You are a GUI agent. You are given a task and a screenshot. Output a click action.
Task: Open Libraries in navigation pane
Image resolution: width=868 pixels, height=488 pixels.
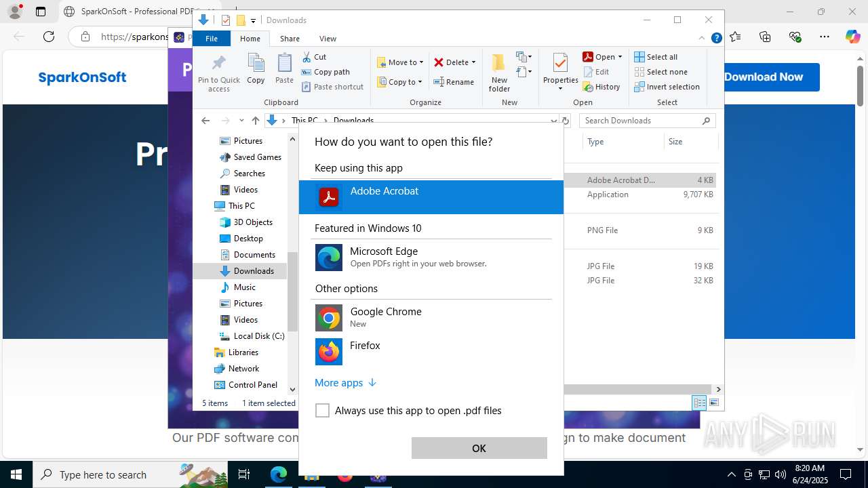(236, 352)
